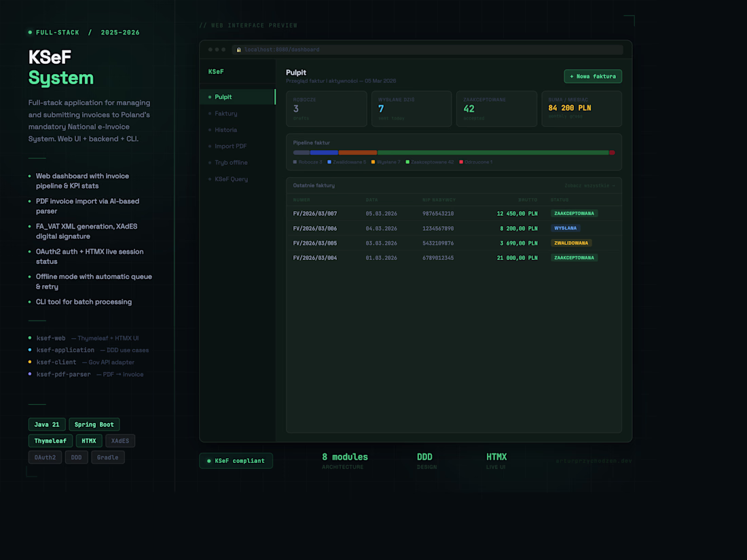Viewport: 747px width, 560px height.
Task: Click the 8 modules architecture stat
Action: click(x=345, y=460)
